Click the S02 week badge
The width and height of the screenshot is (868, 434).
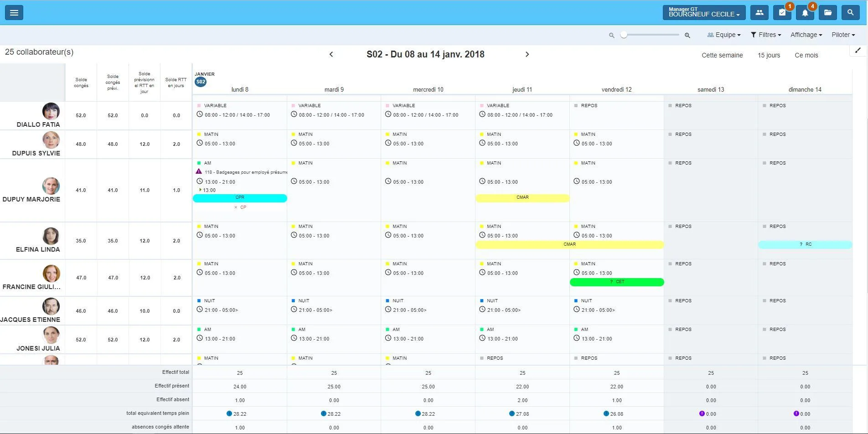[201, 82]
